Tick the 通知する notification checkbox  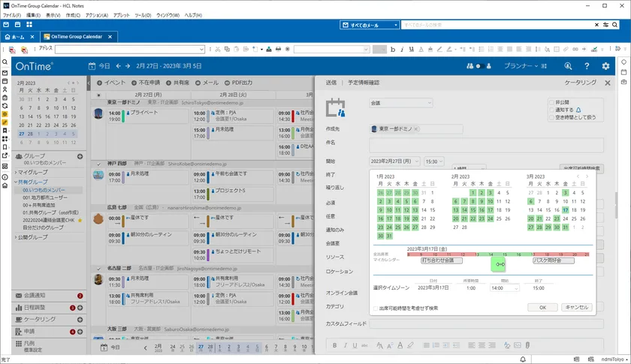coord(551,110)
